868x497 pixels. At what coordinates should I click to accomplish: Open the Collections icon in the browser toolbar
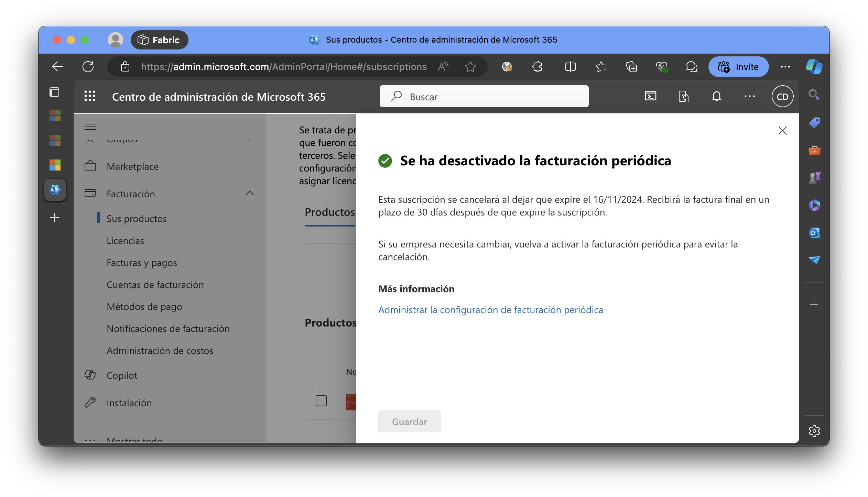click(631, 67)
